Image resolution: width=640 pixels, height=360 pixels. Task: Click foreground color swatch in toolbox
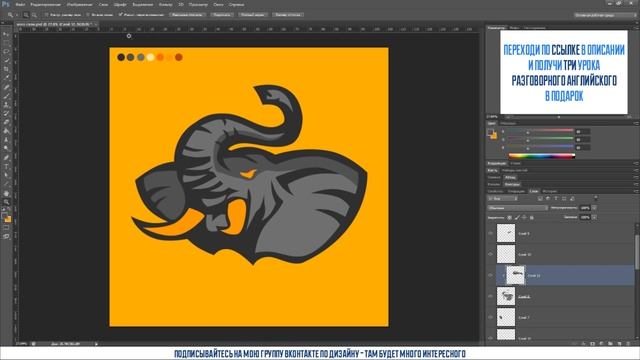[x=4, y=216]
